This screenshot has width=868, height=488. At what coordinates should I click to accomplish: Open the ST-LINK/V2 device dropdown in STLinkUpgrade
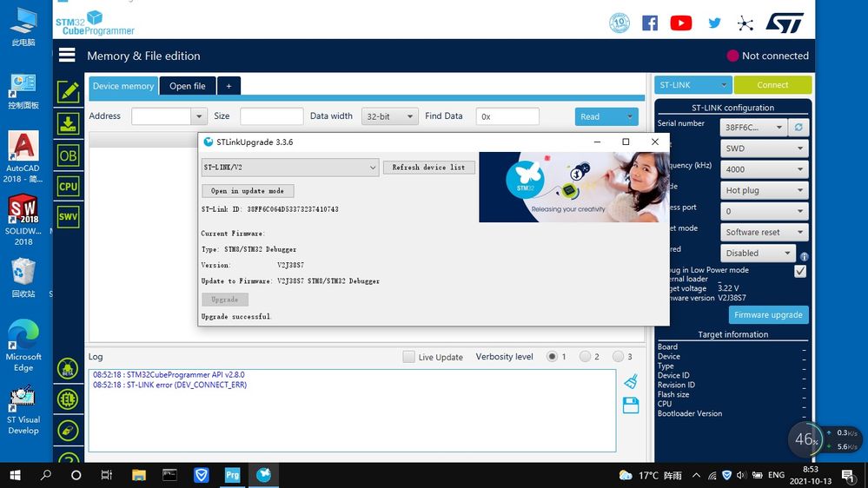point(290,167)
